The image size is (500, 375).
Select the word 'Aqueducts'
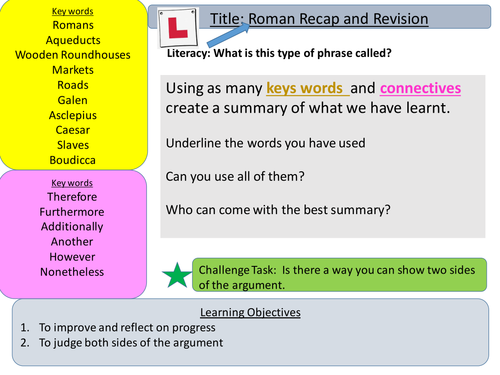click(x=73, y=40)
